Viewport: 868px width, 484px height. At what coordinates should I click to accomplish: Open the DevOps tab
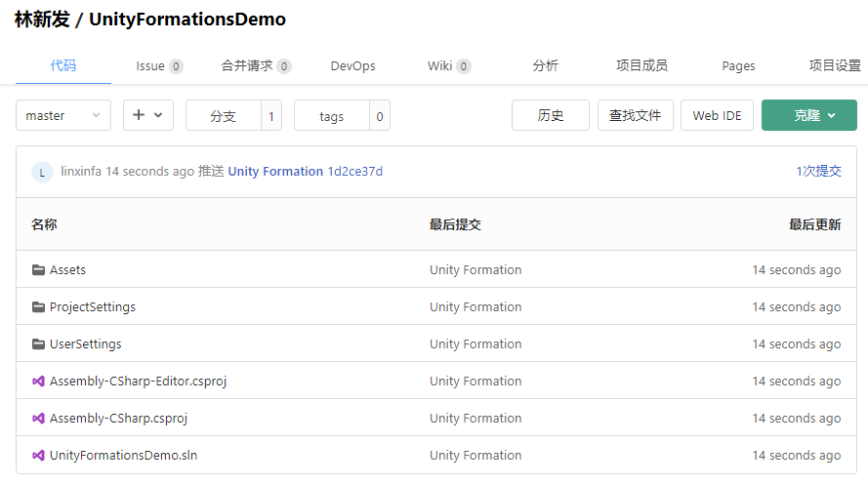pyautogui.click(x=352, y=66)
